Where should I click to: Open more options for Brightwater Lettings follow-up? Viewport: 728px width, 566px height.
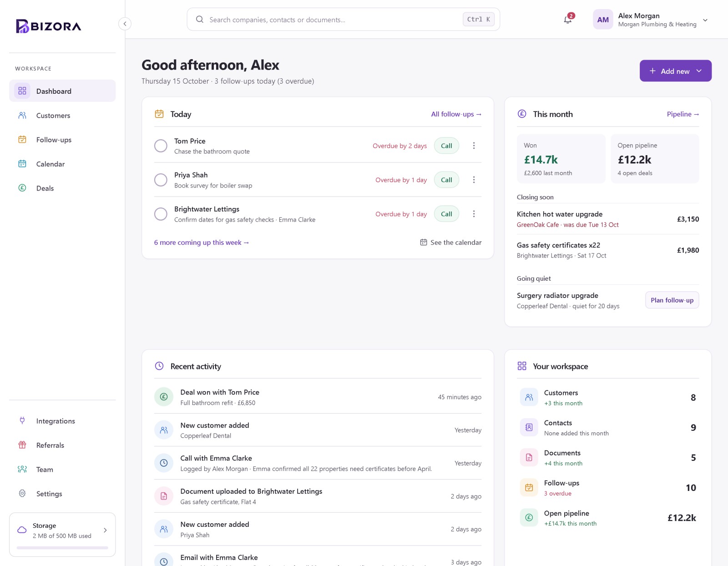coord(474,214)
